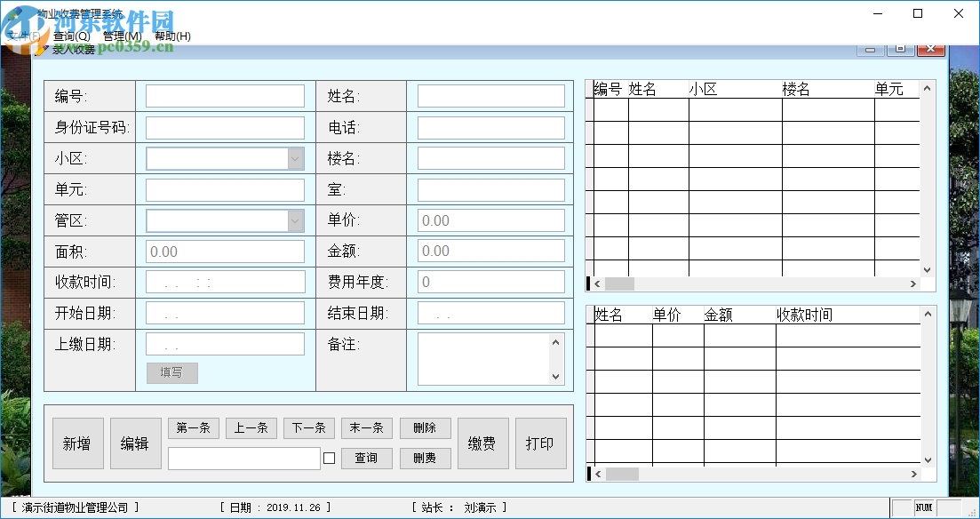This screenshot has width=980, height=519.
Task: Click the 2019.11.26 date in status bar
Action: [294, 507]
